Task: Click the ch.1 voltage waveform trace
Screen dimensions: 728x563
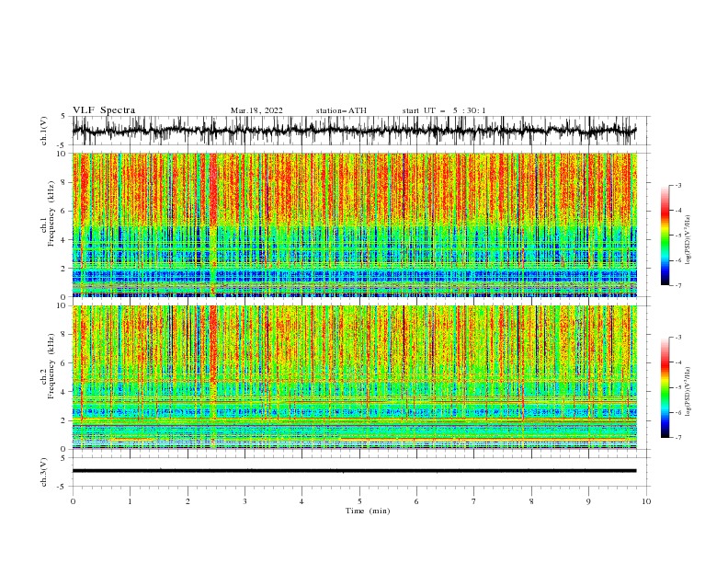Action: point(354,131)
